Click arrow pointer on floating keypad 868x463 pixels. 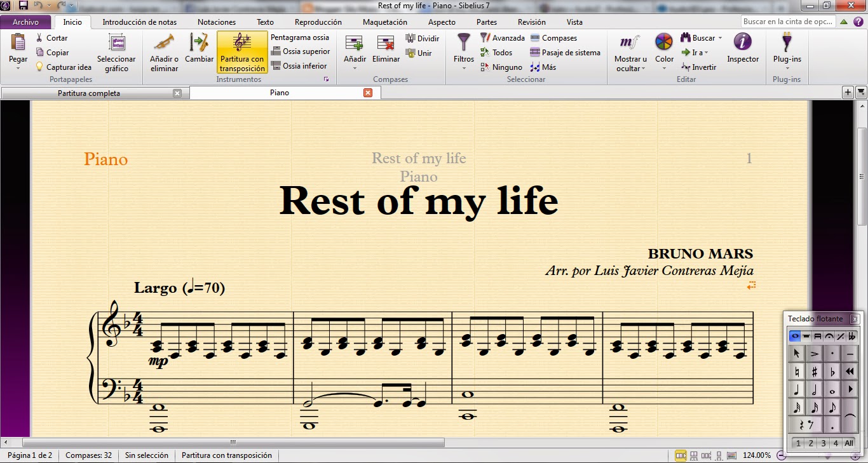point(796,354)
